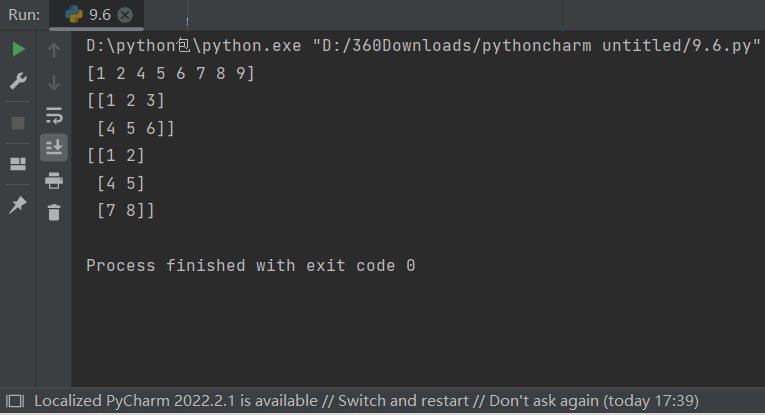
Task: Click the green Rerun button
Action: click(x=18, y=49)
